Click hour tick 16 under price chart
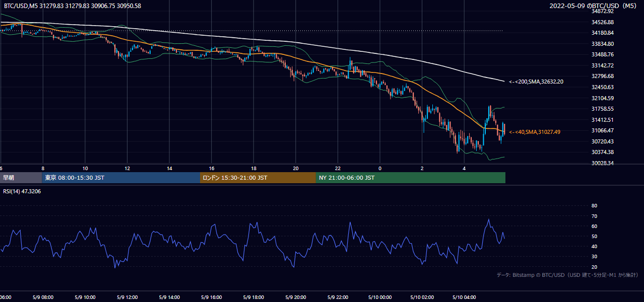Image resolution: width=644 pixels, height=302 pixels. (x=212, y=169)
